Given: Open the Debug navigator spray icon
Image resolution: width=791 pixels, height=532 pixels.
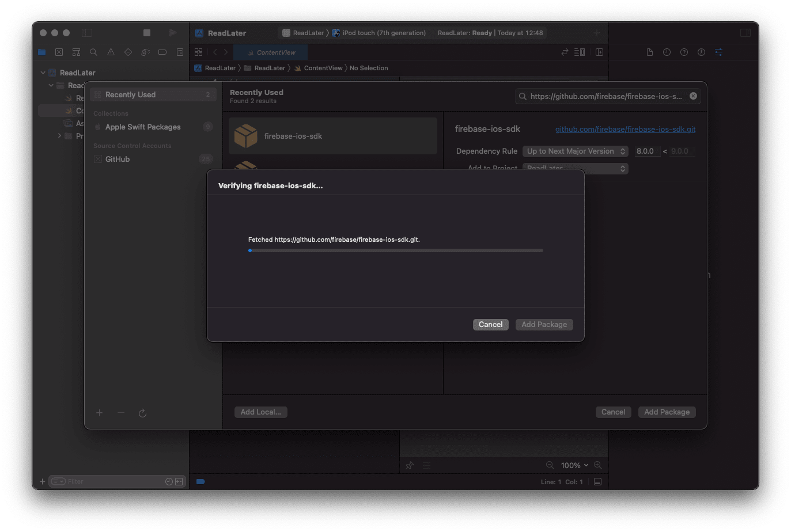Looking at the screenshot, I should pos(145,52).
